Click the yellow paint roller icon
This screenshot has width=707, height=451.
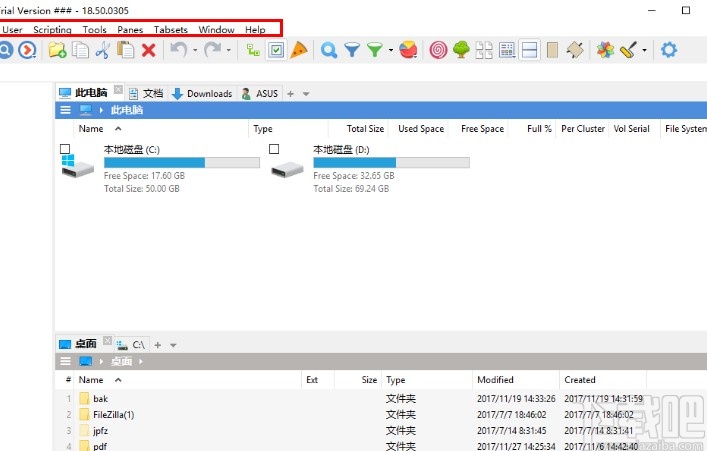(628, 50)
